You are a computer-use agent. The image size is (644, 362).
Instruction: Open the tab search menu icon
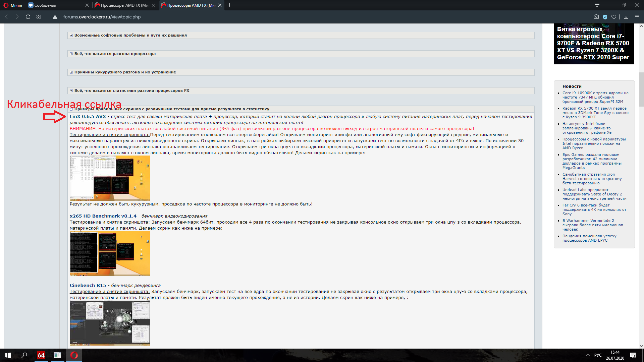597,5
